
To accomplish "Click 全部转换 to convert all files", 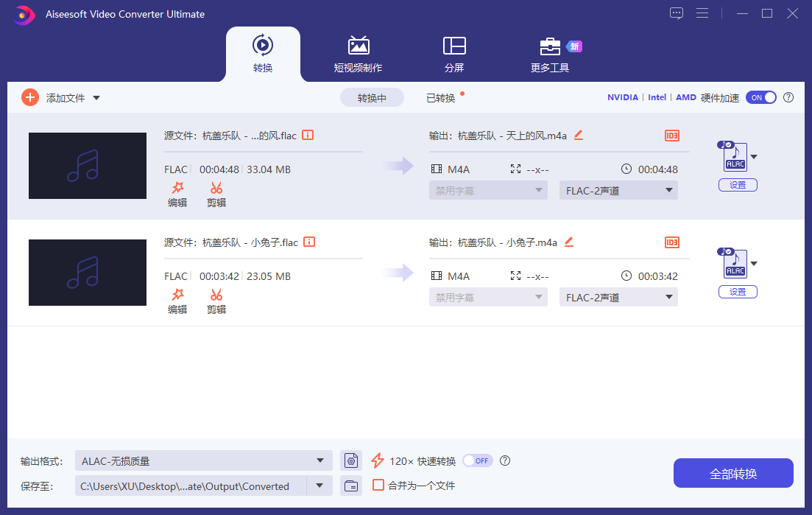I will 732,472.
